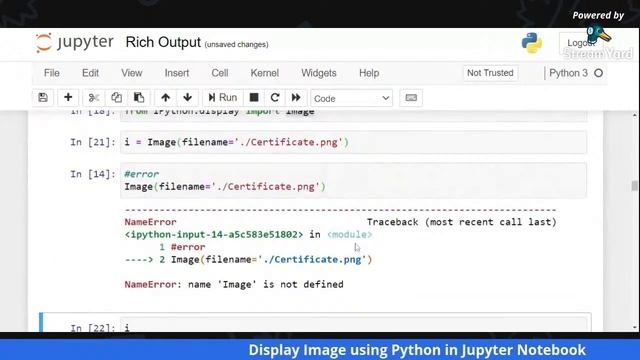Open the Help menu

tap(369, 73)
